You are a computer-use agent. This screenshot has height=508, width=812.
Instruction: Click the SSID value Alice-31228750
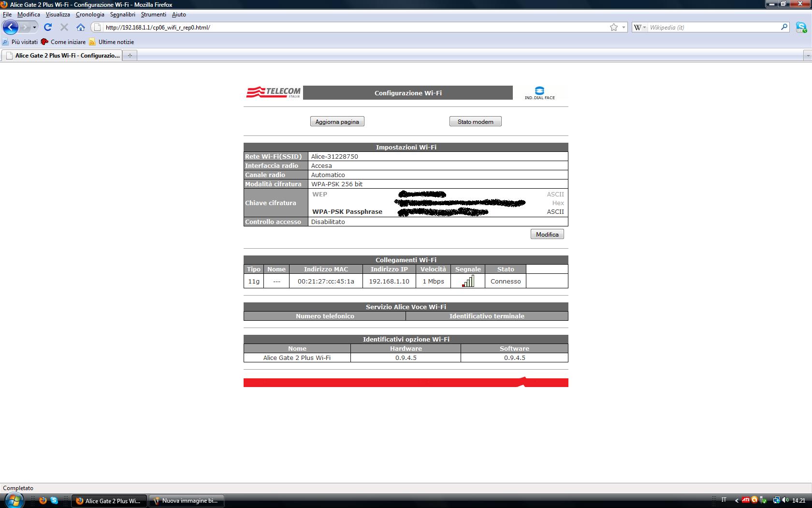(x=334, y=156)
